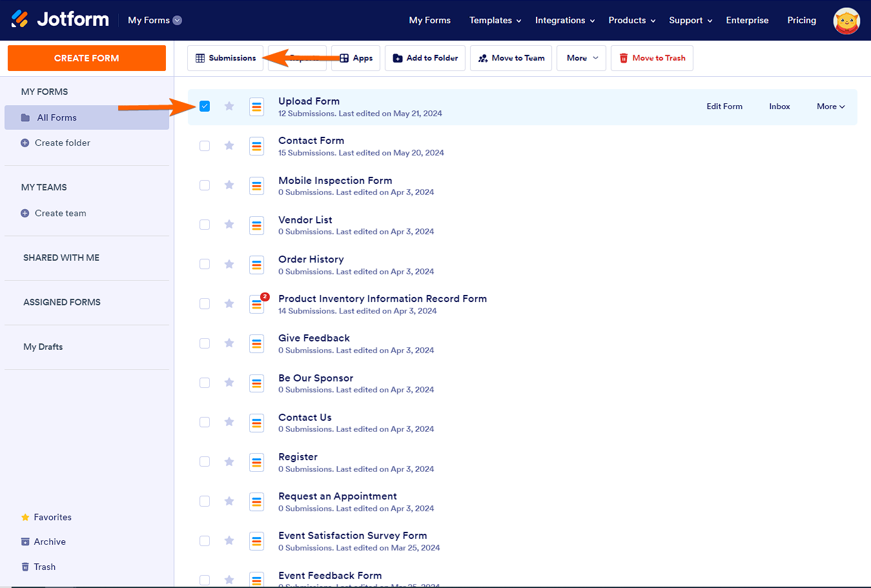The width and height of the screenshot is (871, 588).
Task: Check the Mobile Inspection Form checkbox
Action: coord(205,185)
